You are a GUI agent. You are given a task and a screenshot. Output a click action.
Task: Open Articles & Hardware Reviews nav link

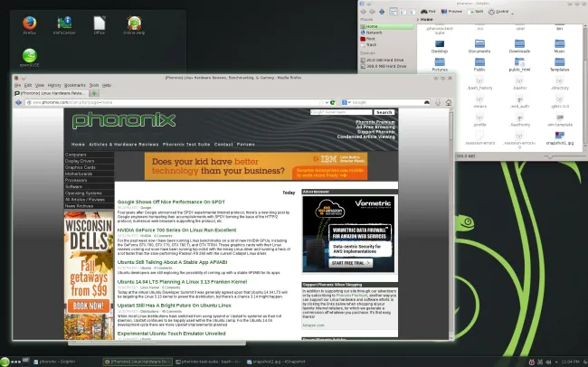(124, 145)
